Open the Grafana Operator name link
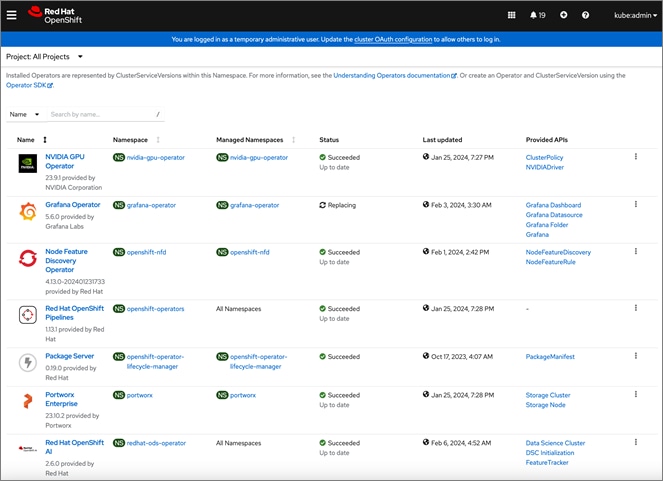Image resolution: width=663 pixels, height=481 pixels. (x=73, y=205)
